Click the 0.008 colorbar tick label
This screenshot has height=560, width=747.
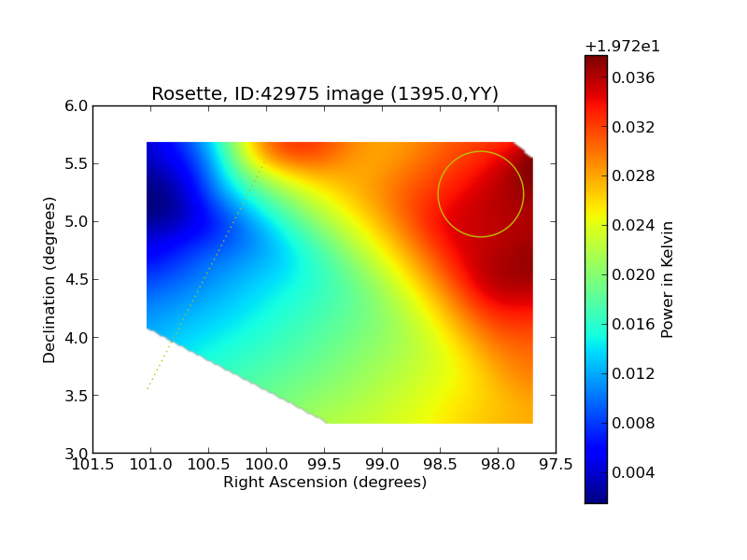tap(633, 423)
